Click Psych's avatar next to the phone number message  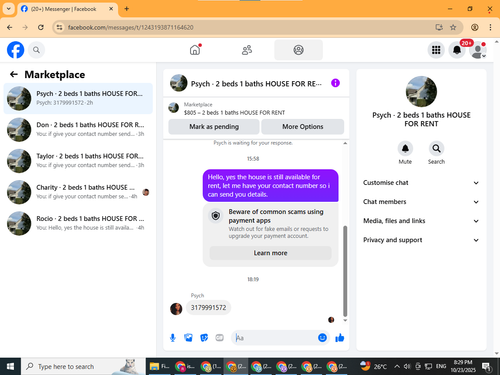[x=176, y=309]
